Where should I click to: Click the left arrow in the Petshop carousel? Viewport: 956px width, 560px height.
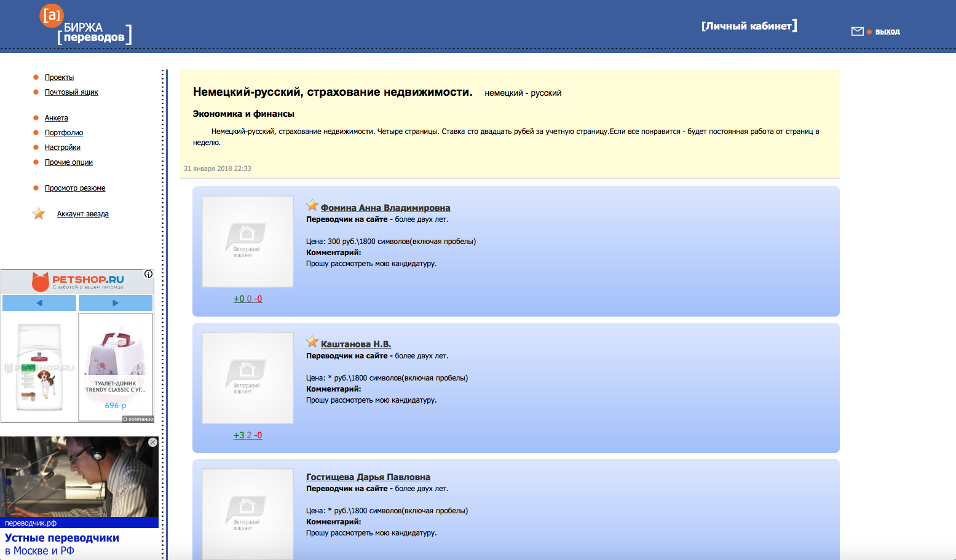pyautogui.click(x=39, y=302)
